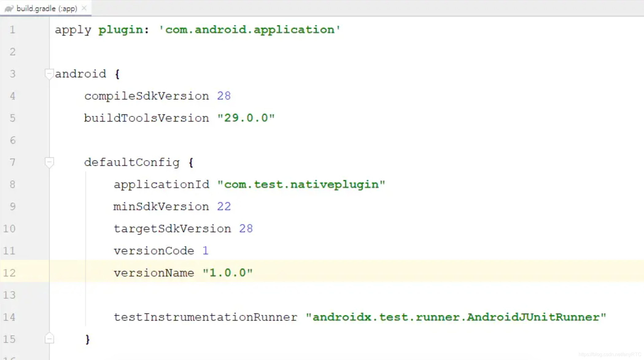
Task: Click line number 1 in gutter
Action: (12, 30)
